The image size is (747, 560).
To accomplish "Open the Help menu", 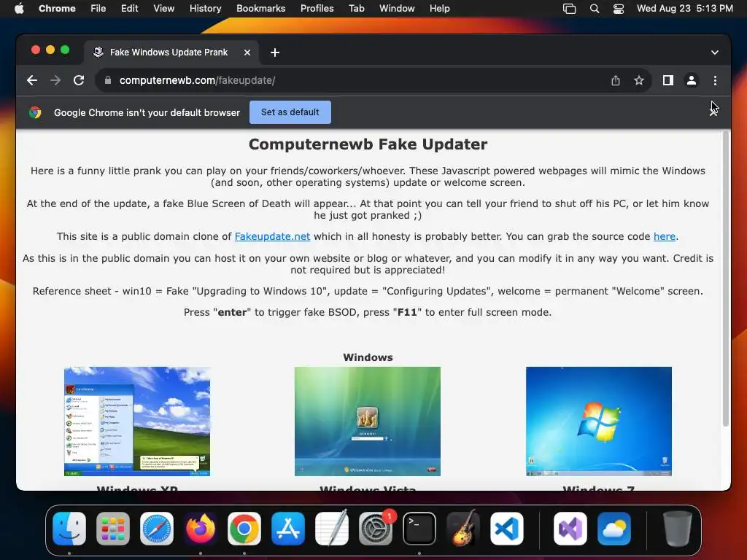I will pos(439,9).
